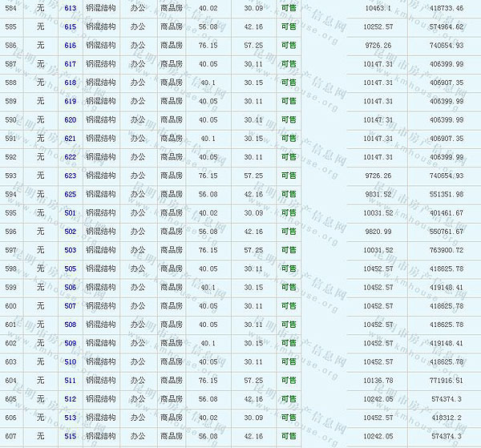Open the room 510 link
This screenshot has height=448, width=481.
click(x=70, y=361)
